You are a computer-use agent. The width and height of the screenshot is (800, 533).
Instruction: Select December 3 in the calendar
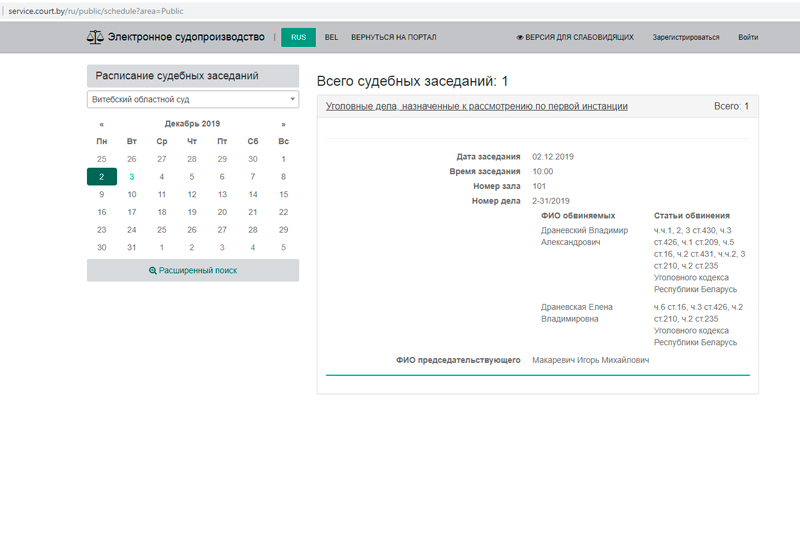[x=131, y=177]
